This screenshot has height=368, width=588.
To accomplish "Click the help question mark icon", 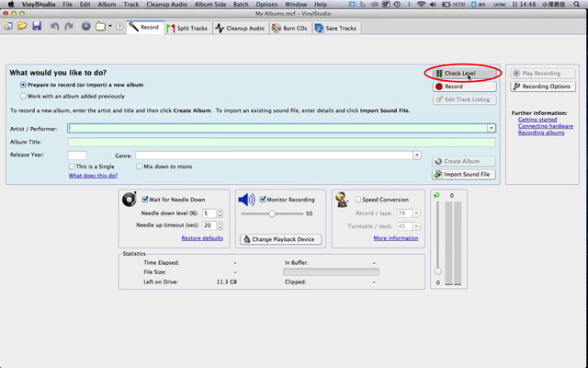I will (x=119, y=26).
